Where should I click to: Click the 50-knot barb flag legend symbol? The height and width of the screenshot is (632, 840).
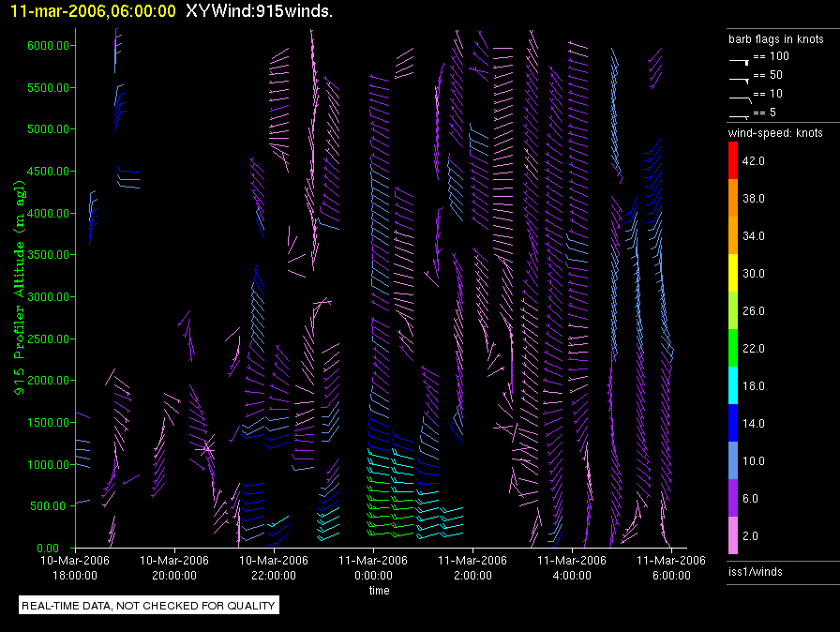tap(739, 77)
